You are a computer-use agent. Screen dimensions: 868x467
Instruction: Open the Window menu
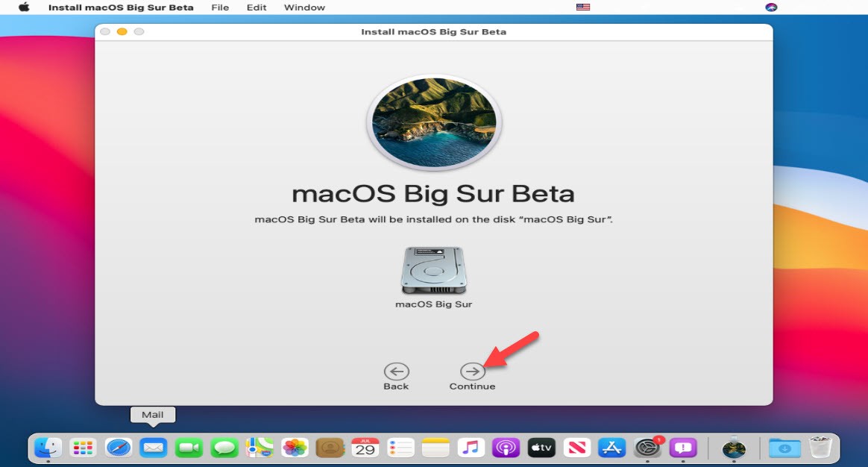[x=304, y=7]
